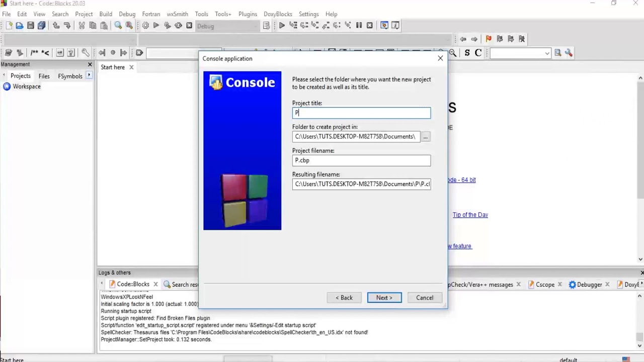The image size is (644, 362).
Task: Open the build target Debug dropdown
Action: (x=228, y=26)
